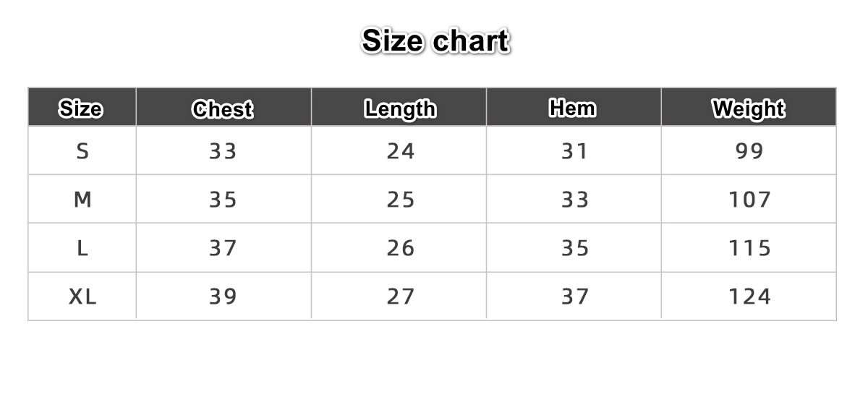Click the S size row label
Screen dimensions: 868x397
click(x=82, y=151)
